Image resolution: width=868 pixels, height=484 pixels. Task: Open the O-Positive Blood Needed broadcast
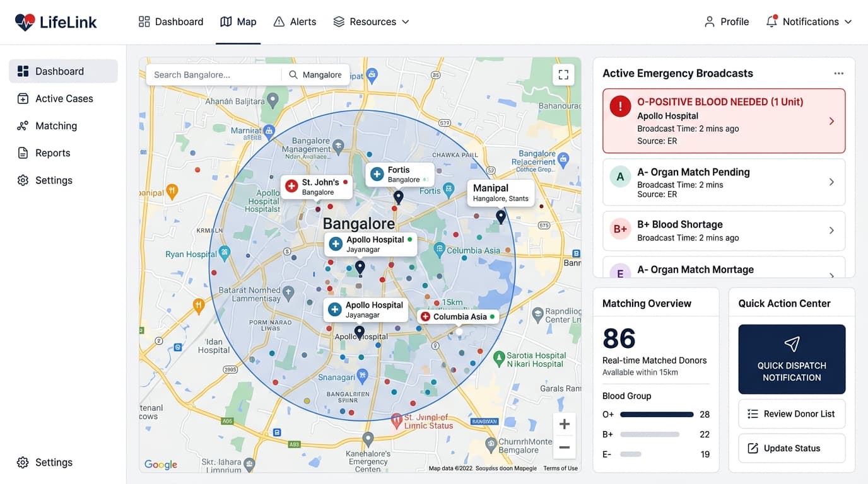(x=724, y=121)
